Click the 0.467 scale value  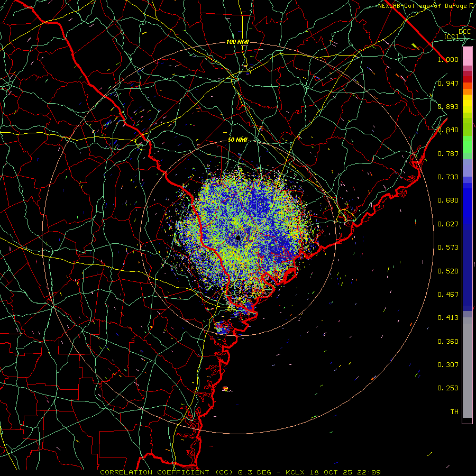point(448,295)
